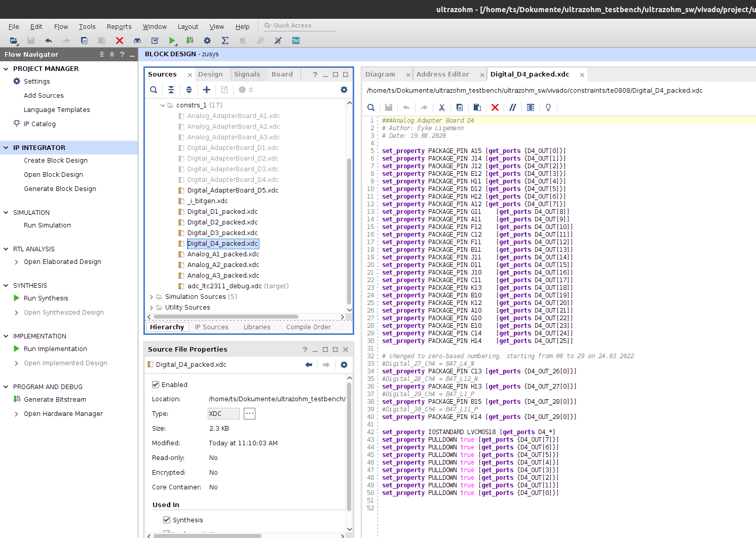The width and height of the screenshot is (756, 538).
Task: Switch to the Address Editor tab
Action: 442,74
